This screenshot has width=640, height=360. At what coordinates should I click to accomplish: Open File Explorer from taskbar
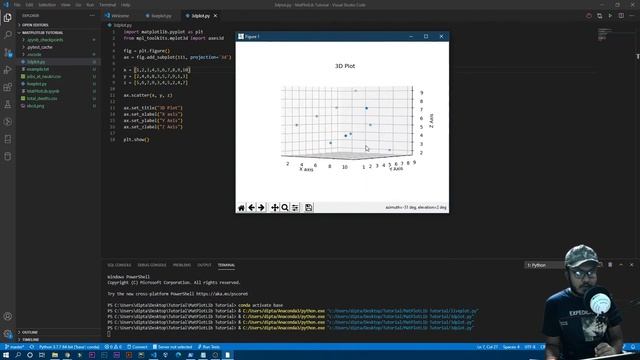coord(55,356)
